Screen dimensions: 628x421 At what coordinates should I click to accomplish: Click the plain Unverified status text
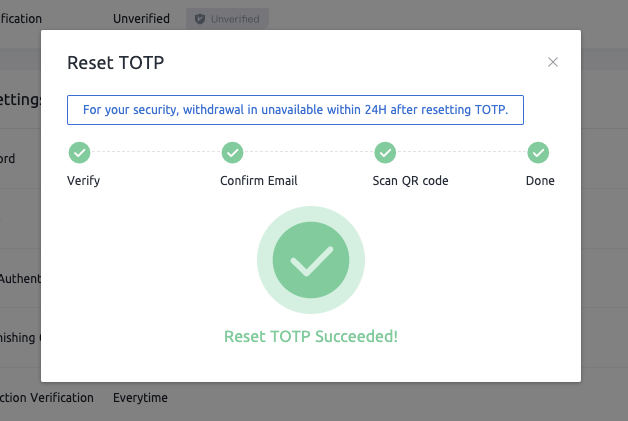[x=141, y=19]
